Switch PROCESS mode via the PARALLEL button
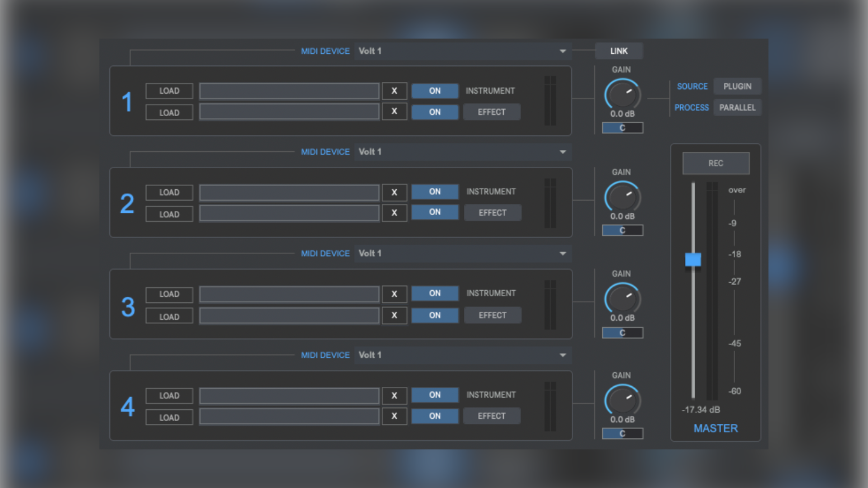868x488 pixels. [x=737, y=108]
